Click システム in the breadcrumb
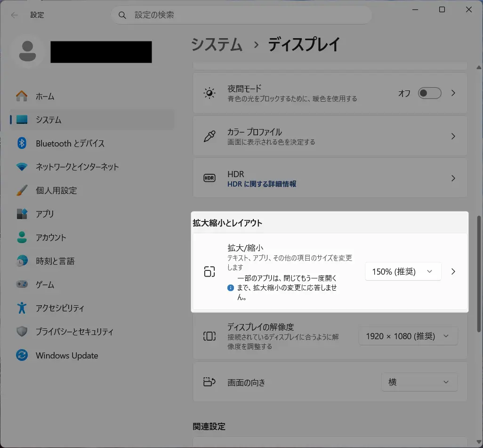 pos(217,45)
